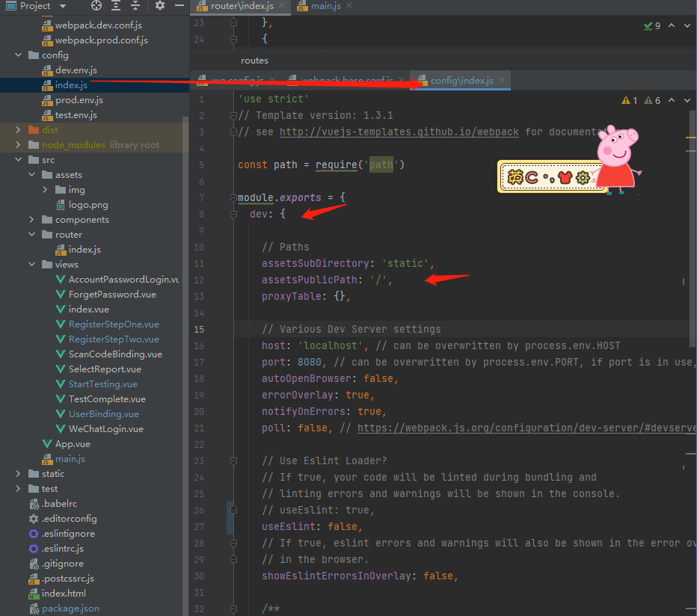Toggle fold marker at dev line 8

(233, 215)
